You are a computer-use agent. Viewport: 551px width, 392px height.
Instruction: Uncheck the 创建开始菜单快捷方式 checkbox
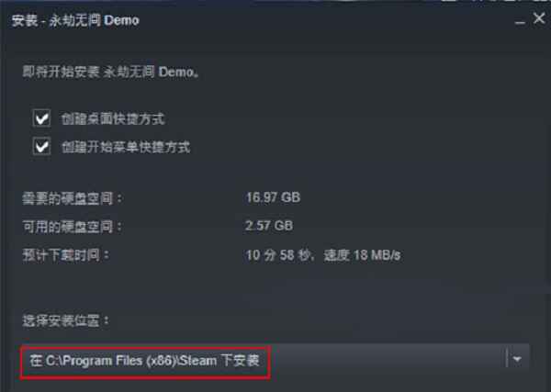[x=42, y=146]
